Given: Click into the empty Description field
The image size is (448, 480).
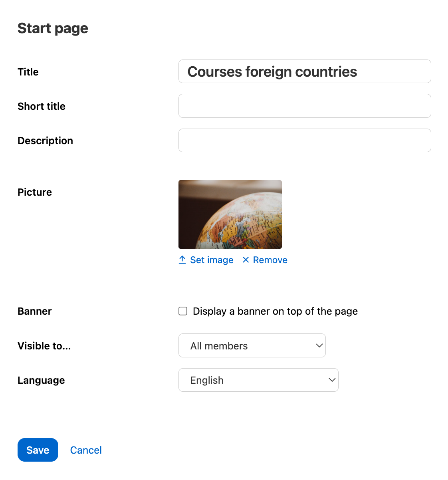Looking at the screenshot, I should [304, 141].
